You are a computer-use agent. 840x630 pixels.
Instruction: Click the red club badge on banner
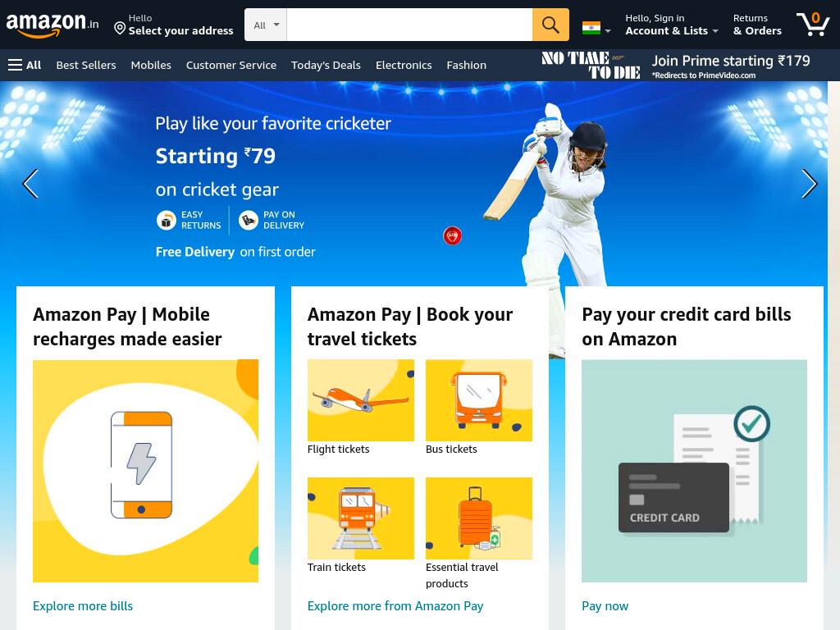tap(452, 235)
